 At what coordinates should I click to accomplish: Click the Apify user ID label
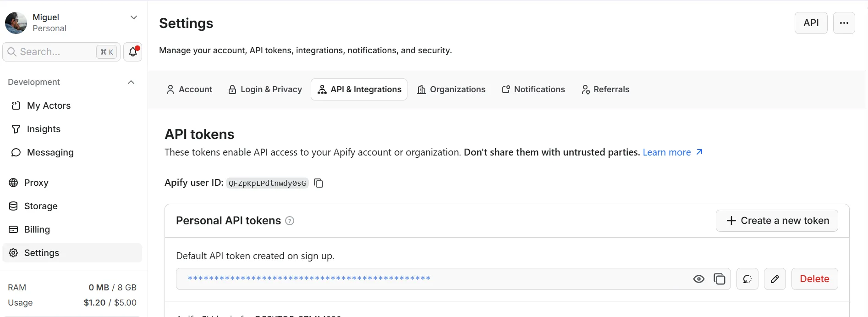[194, 183]
